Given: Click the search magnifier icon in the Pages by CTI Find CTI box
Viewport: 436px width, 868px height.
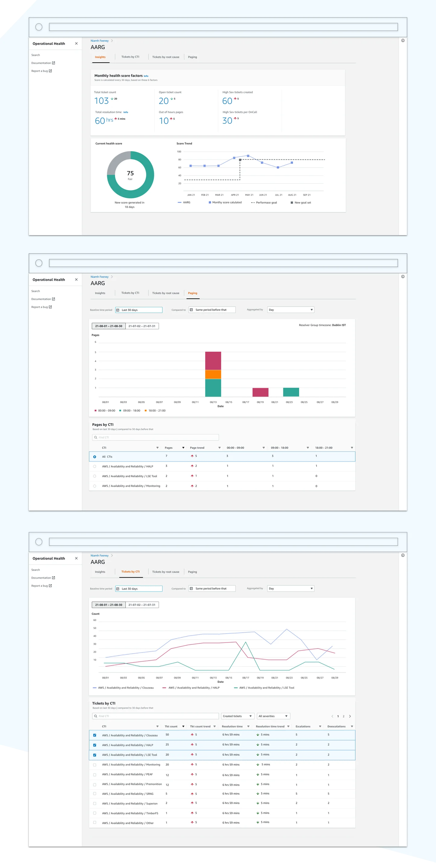Looking at the screenshot, I should pos(95,437).
